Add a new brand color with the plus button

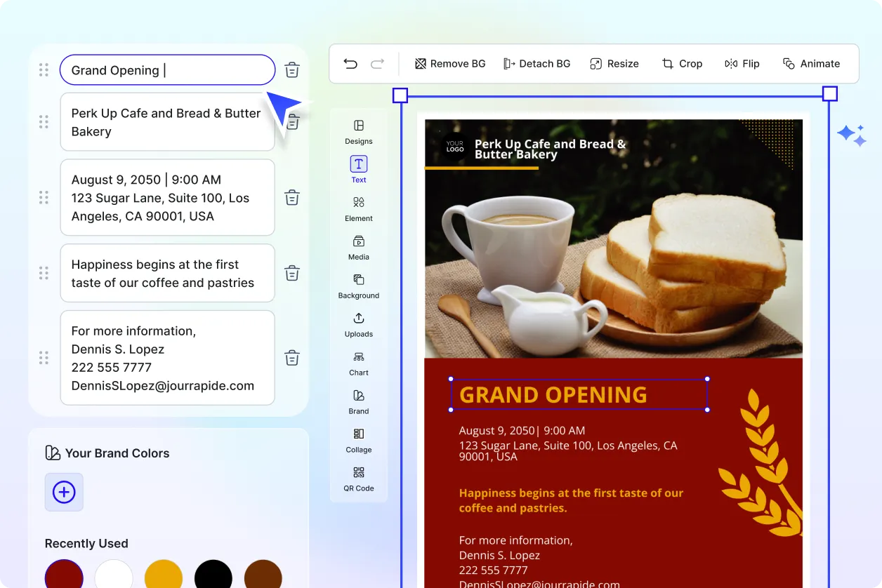[x=64, y=492]
